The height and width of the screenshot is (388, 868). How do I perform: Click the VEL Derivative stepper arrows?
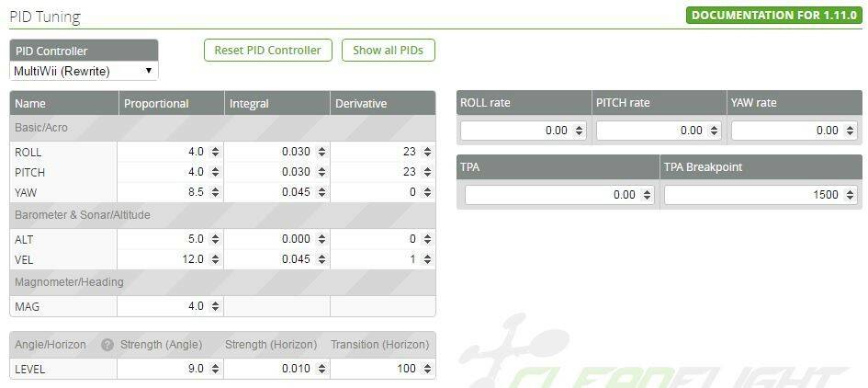click(427, 259)
